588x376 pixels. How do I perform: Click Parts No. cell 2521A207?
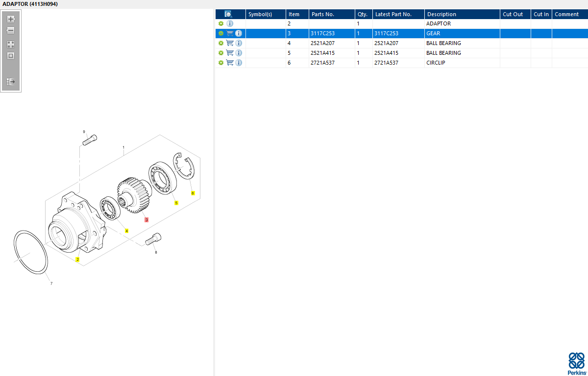click(x=332, y=43)
